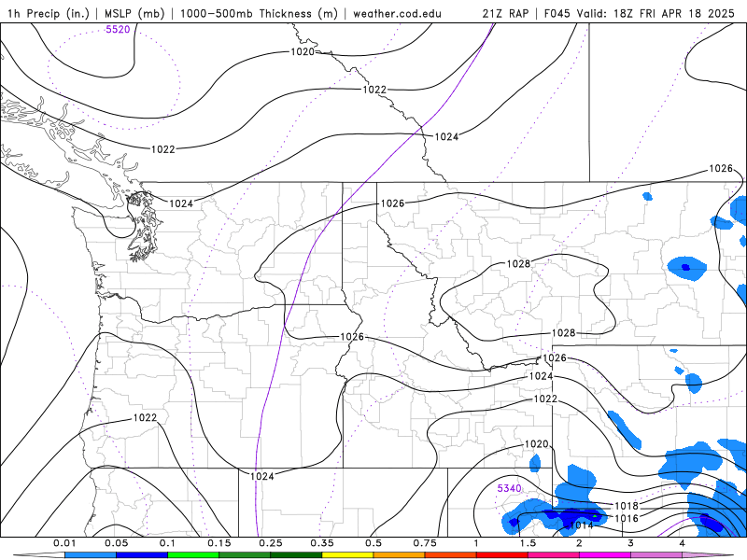Click the 0.1 legend value

point(167,543)
